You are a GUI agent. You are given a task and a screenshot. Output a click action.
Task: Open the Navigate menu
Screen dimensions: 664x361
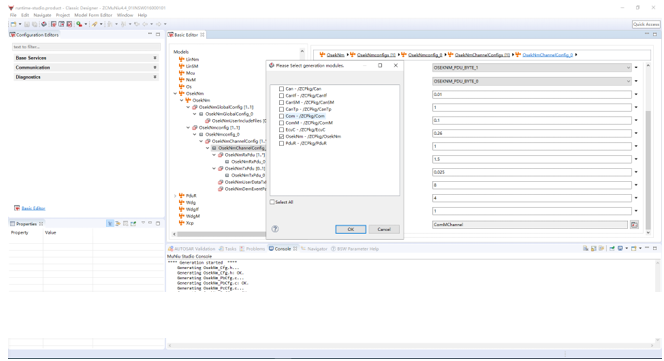(x=42, y=15)
